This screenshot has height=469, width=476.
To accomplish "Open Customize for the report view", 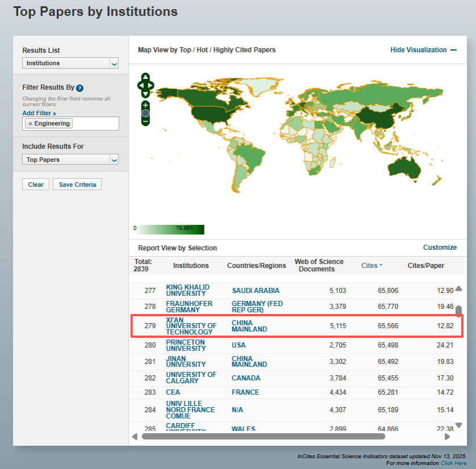I will click(x=440, y=248).
